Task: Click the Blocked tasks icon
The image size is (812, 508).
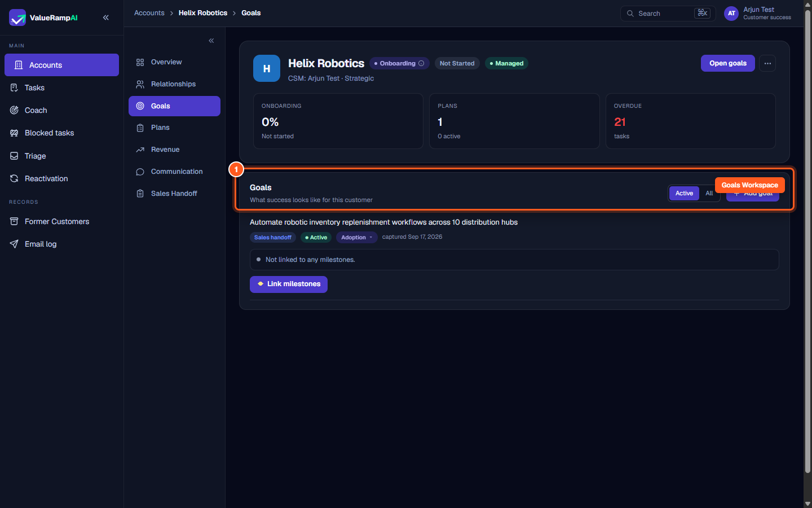Action: click(x=14, y=133)
